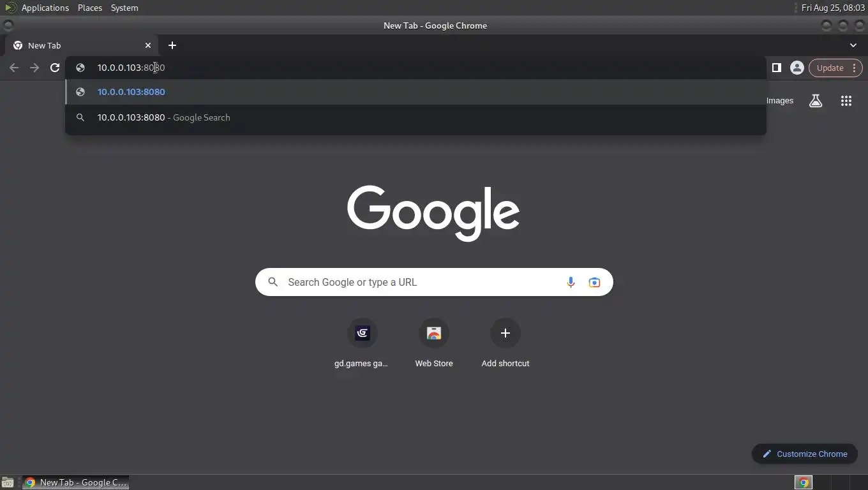Close the New Tab tab
This screenshot has width=868, height=490.
click(148, 45)
